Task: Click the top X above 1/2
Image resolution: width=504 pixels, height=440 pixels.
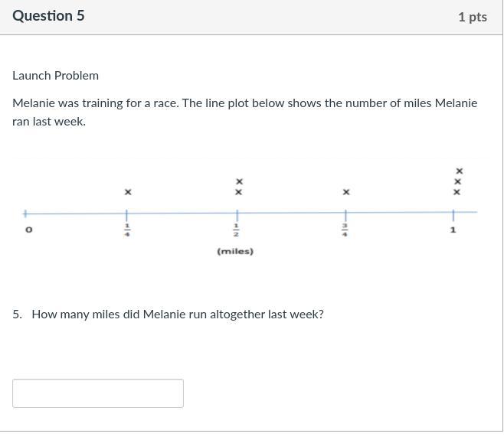Action: [x=239, y=181]
